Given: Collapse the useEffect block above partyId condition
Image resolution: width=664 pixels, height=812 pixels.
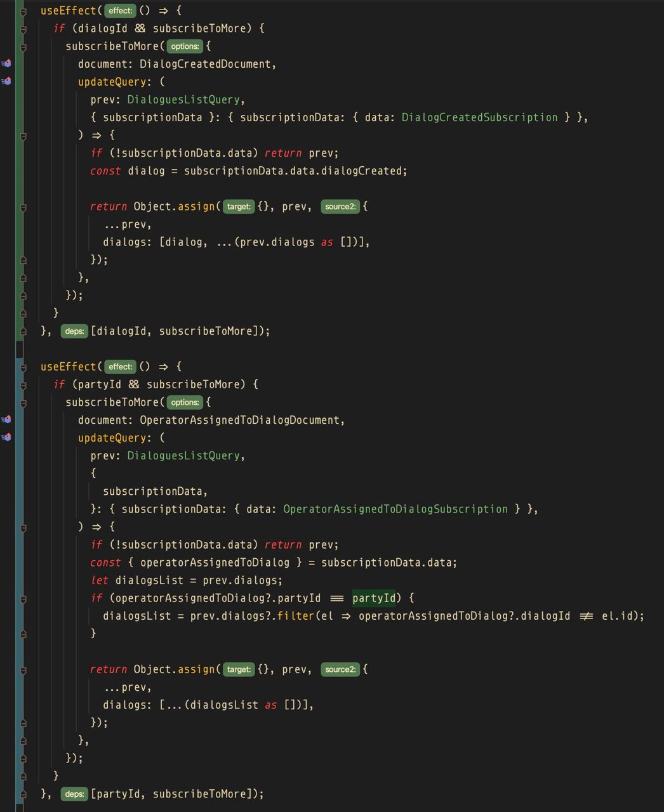Looking at the screenshot, I should click(23, 367).
